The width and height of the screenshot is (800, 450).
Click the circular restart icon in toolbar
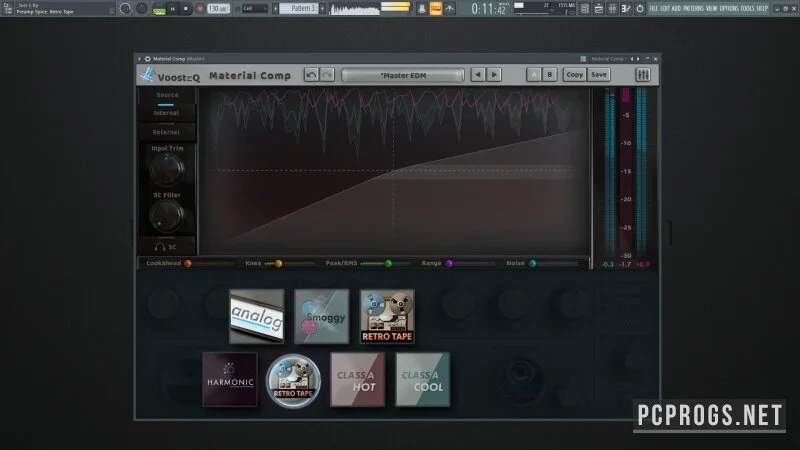click(x=640, y=9)
